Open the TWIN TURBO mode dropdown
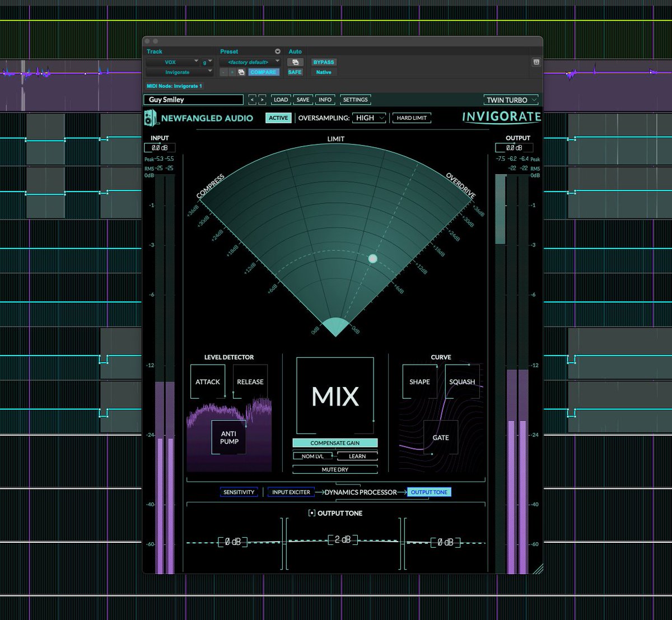This screenshot has width=672, height=620. tap(511, 100)
